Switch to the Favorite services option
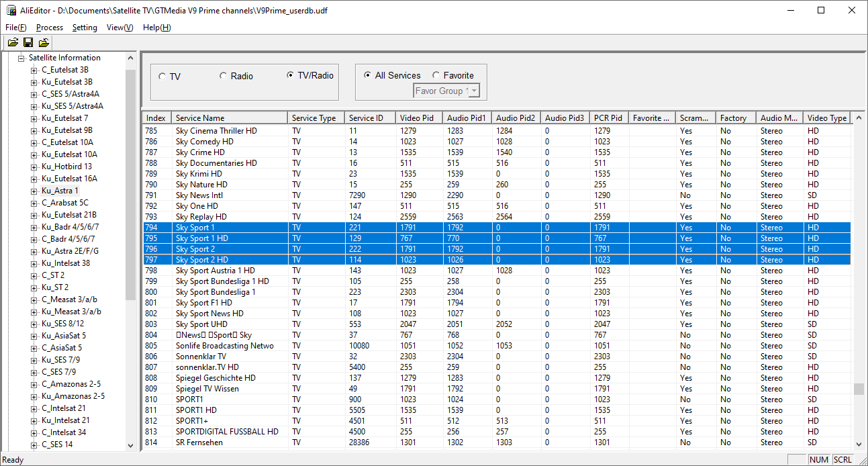 [x=436, y=75]
